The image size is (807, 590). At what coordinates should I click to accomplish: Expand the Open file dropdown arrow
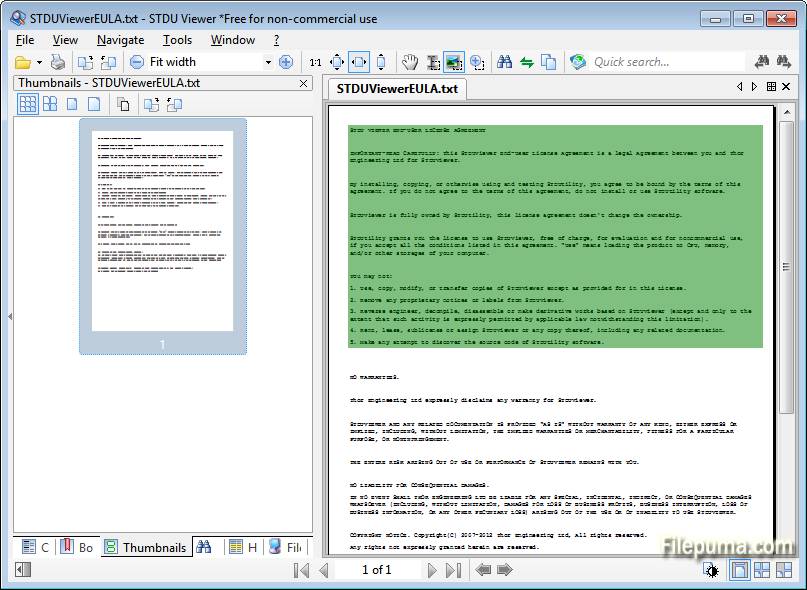[x=39, y=62]
